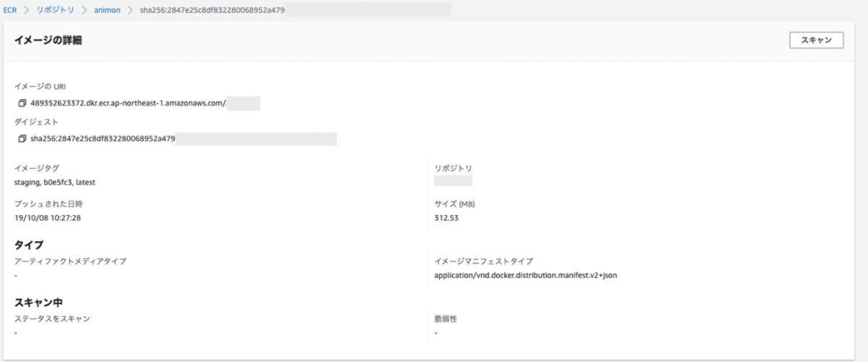The width and height of the screenshot is (868, 362).
Task: Select the image URI text starting with 489352623372
Action: coord(129,104)
